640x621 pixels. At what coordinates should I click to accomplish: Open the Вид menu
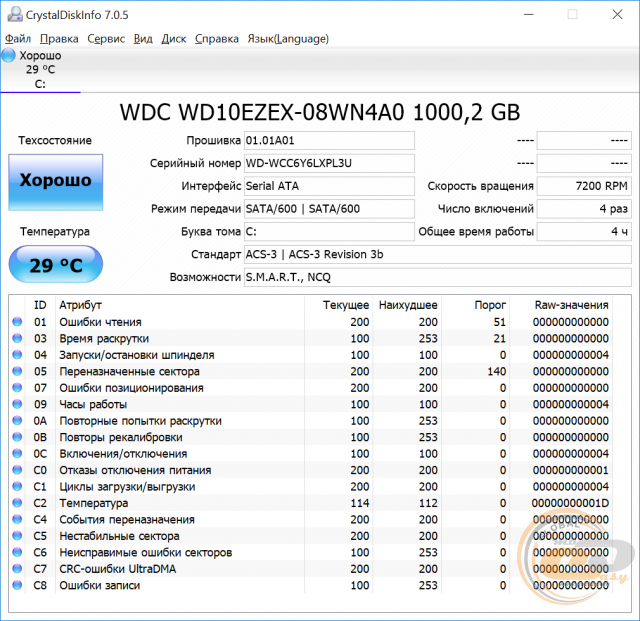click(x=143, y=39)
